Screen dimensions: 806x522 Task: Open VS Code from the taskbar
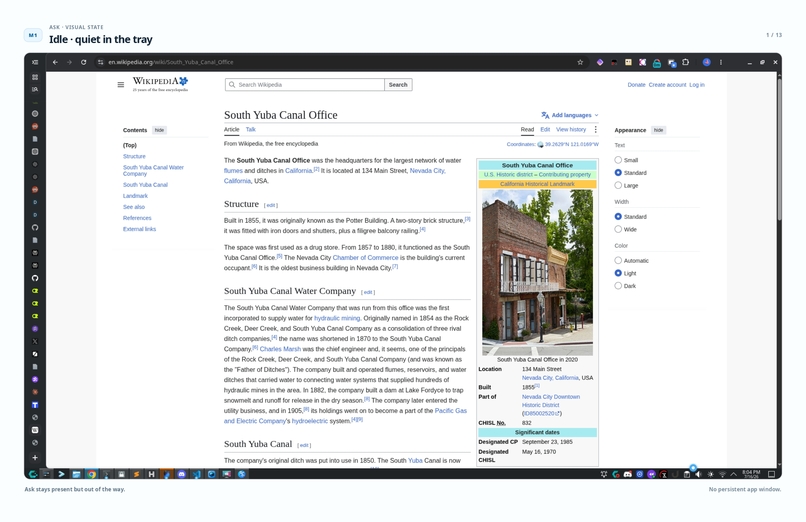pyautogui.click(x=196, y=474)
